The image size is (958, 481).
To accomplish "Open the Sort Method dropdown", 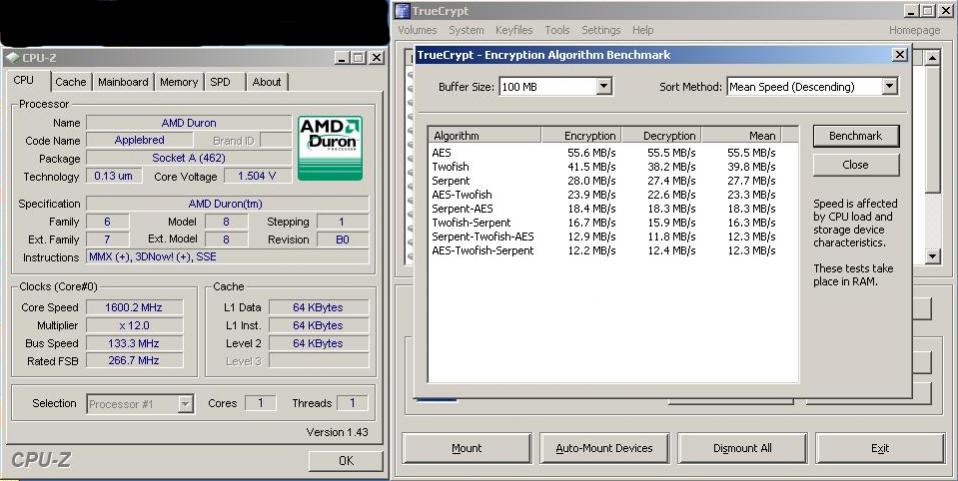I will [890, 87].
